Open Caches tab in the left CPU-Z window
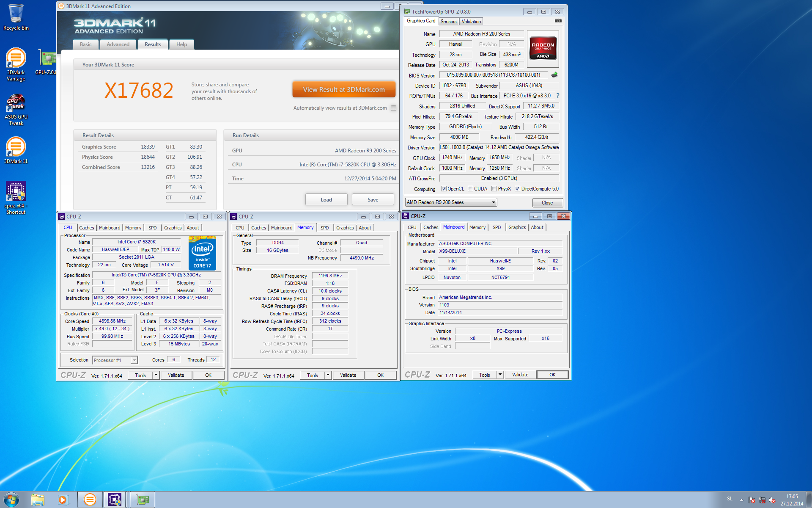 pos(87,228)
